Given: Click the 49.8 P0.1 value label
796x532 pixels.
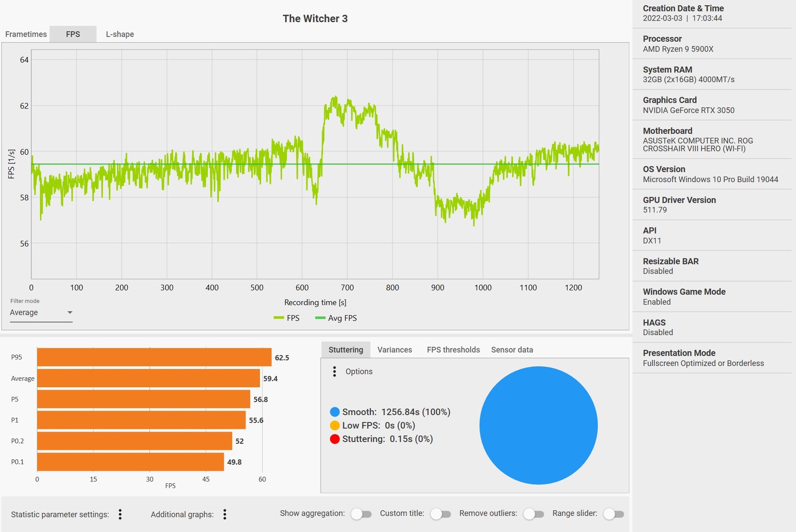Looking at the screenshot, I should tap(235, 462).
